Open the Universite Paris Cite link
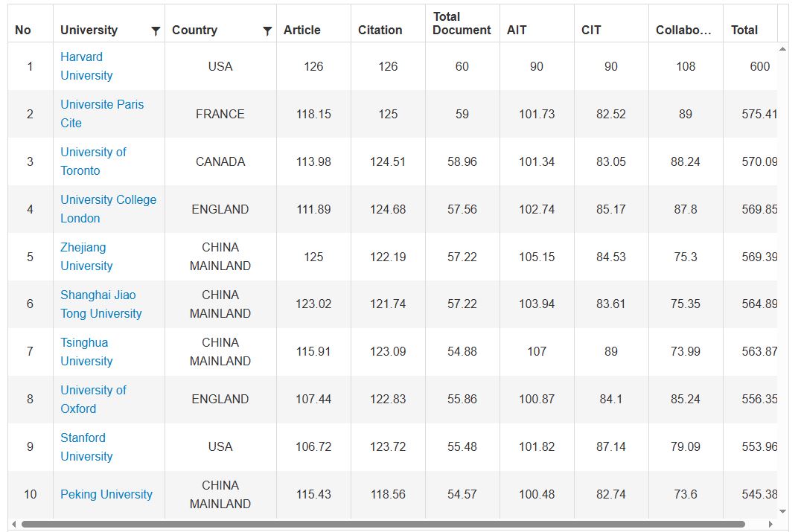Viewport: 801px width, 532px height. click(x=102, y=114)
